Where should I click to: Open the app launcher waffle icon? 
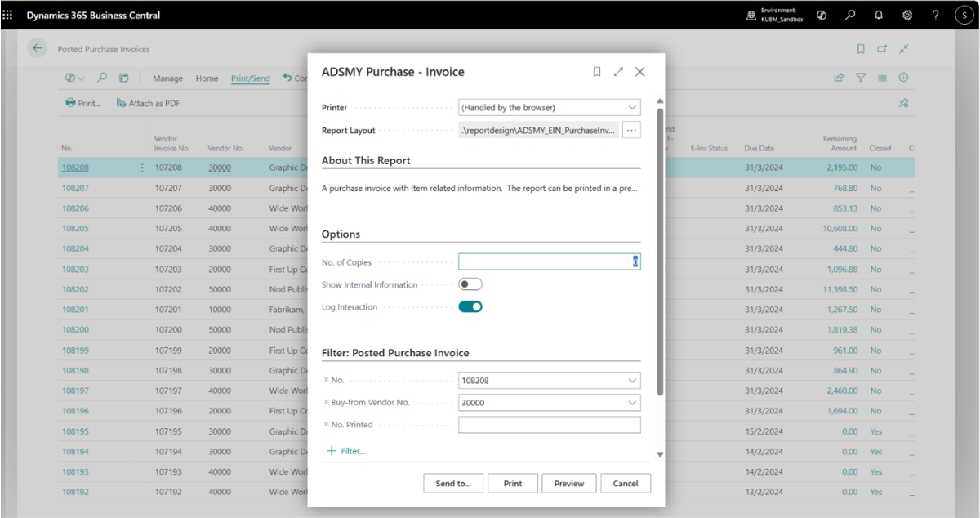[x=8, y=15]
